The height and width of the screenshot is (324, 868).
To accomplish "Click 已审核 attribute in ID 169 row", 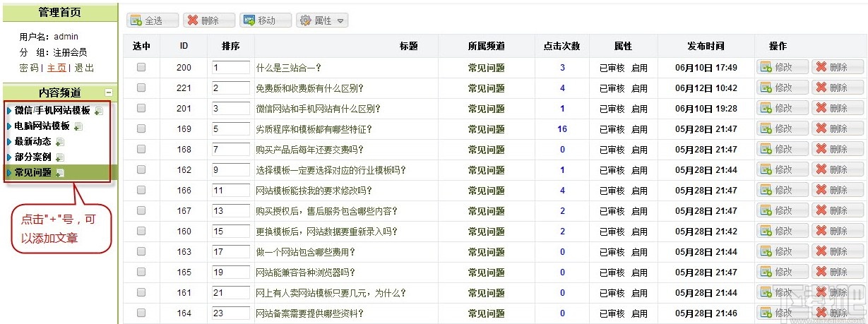I will pyautogui.click(x=612, y=129).
